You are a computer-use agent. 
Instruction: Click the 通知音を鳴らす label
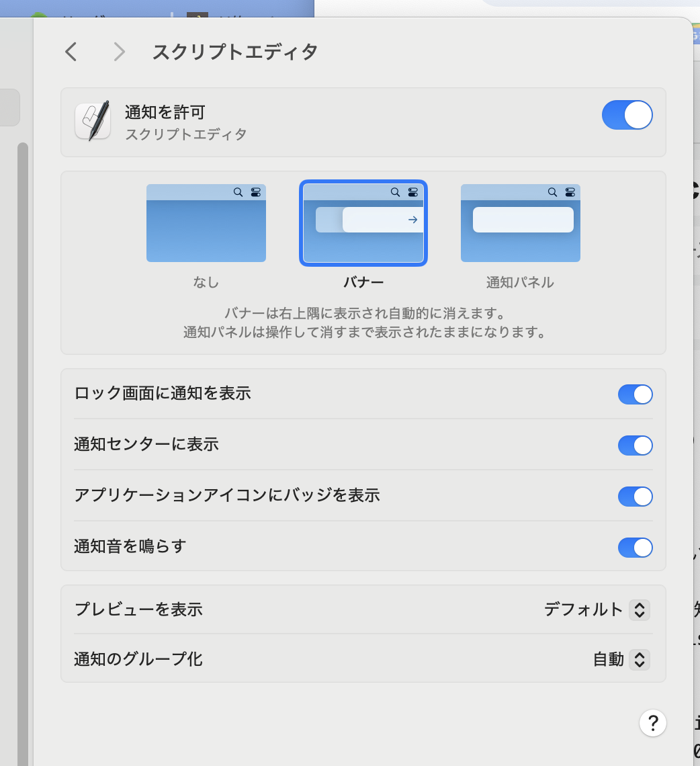(x=130, y=546)
